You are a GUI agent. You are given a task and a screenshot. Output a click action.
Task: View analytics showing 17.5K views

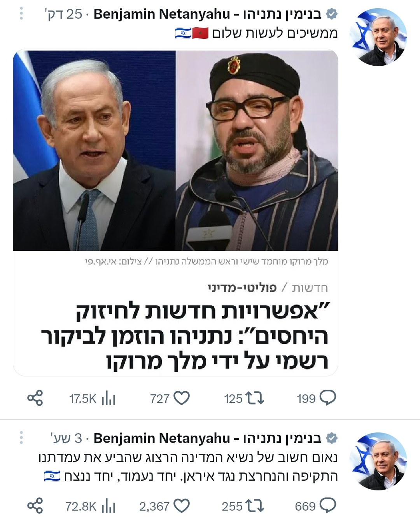coord(108,399)
